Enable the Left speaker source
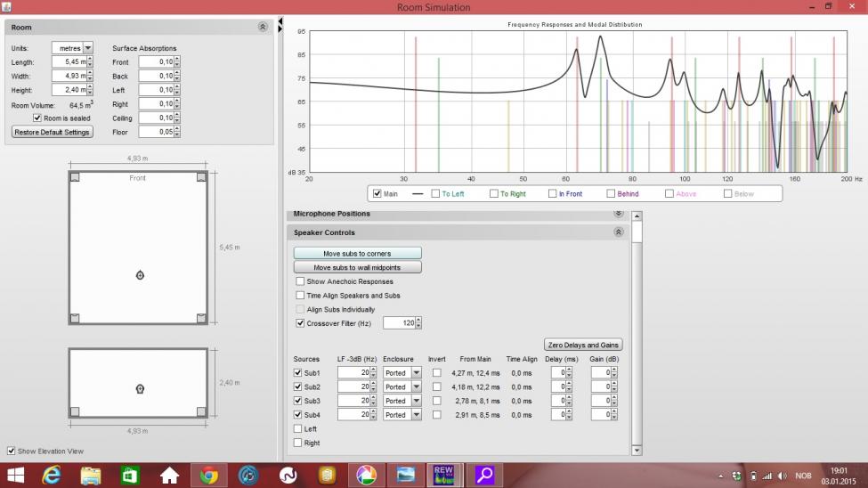 [298, 428]
